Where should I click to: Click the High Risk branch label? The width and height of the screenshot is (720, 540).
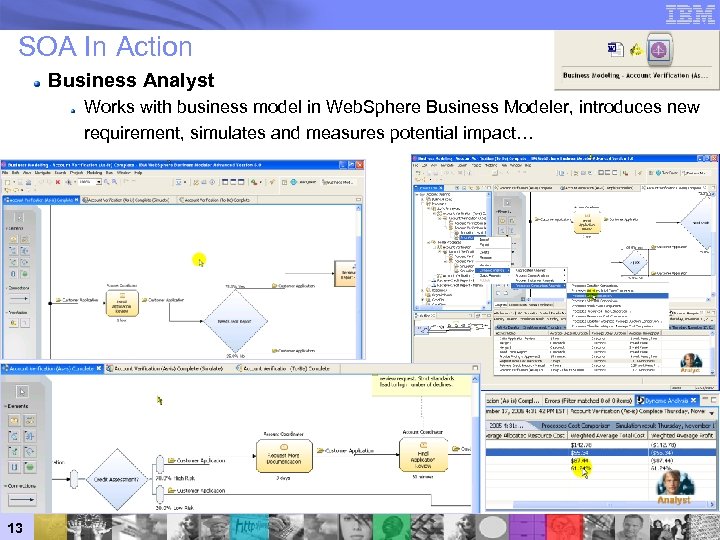click(174, 478)
